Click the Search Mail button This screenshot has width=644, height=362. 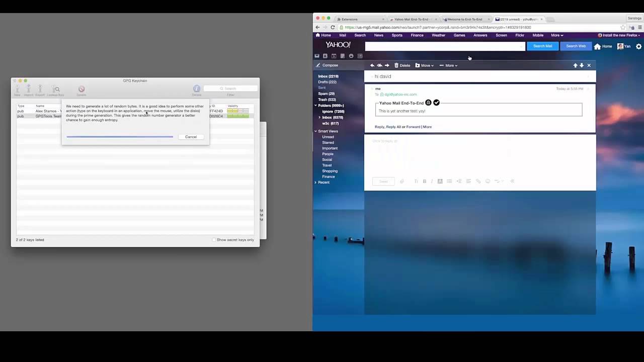(542, 46)
